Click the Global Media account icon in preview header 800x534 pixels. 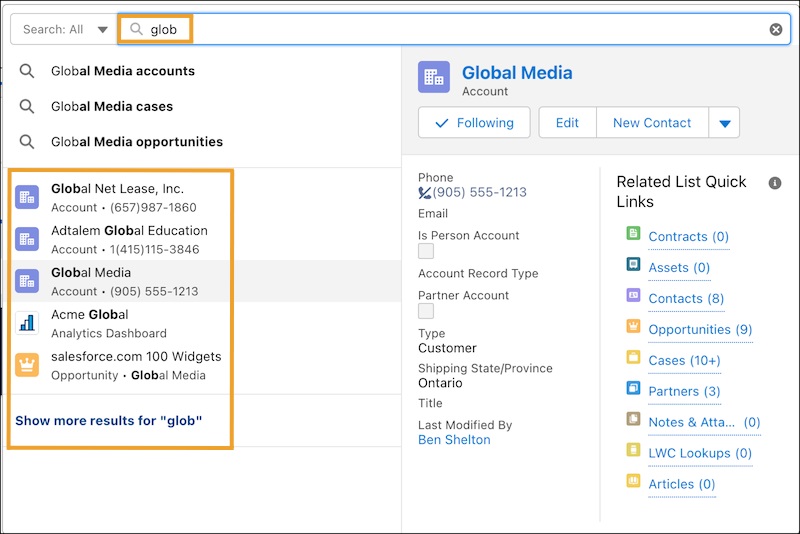click(434, 77)
